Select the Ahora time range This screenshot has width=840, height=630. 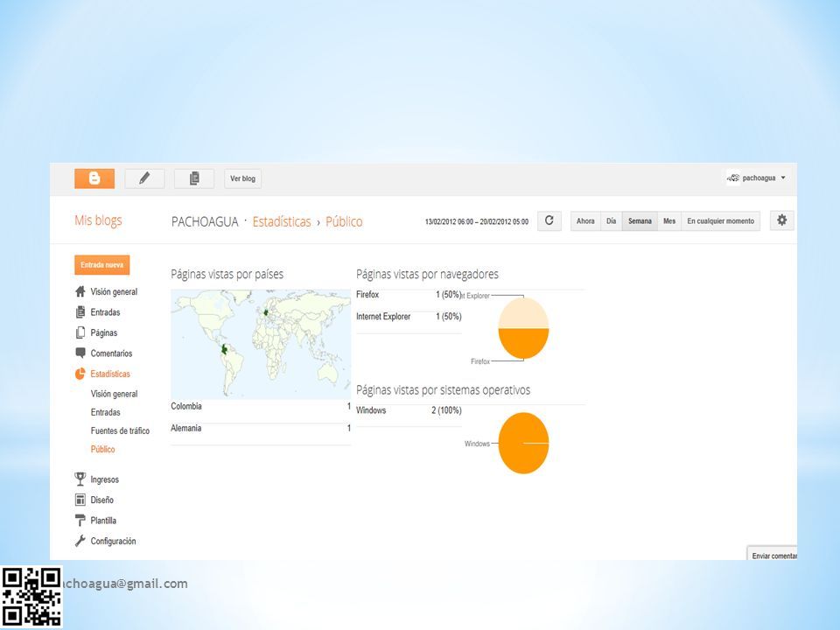point(585,220)
